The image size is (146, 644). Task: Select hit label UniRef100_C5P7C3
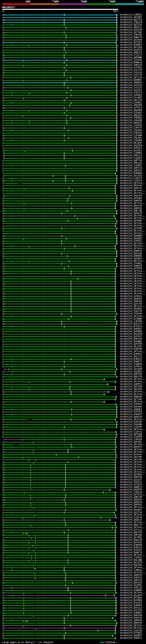131,93
